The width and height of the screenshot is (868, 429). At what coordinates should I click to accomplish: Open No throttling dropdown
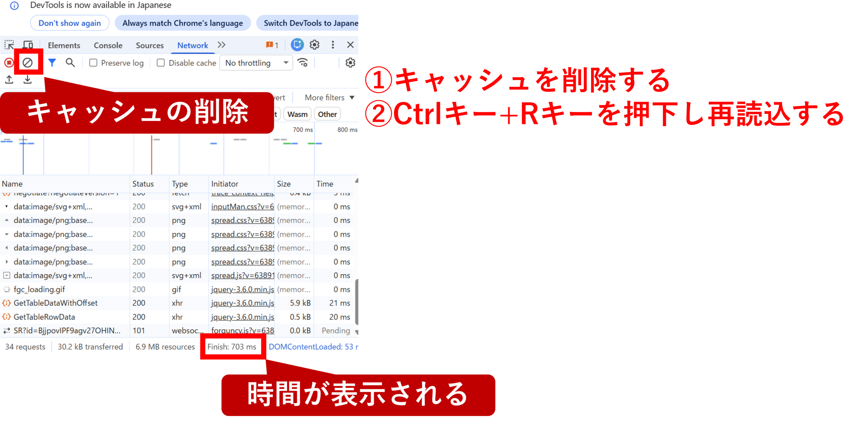pos(256,63)
